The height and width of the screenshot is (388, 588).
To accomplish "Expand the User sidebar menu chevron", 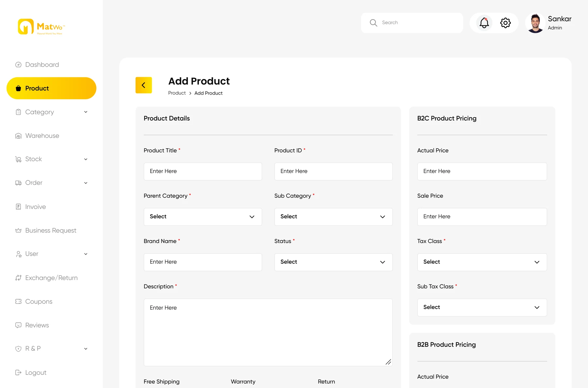I will [x=86, y=254].
